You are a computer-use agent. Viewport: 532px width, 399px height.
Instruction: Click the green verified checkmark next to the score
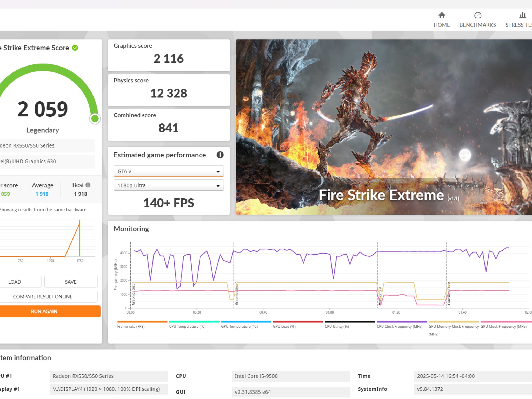[75, 48]
